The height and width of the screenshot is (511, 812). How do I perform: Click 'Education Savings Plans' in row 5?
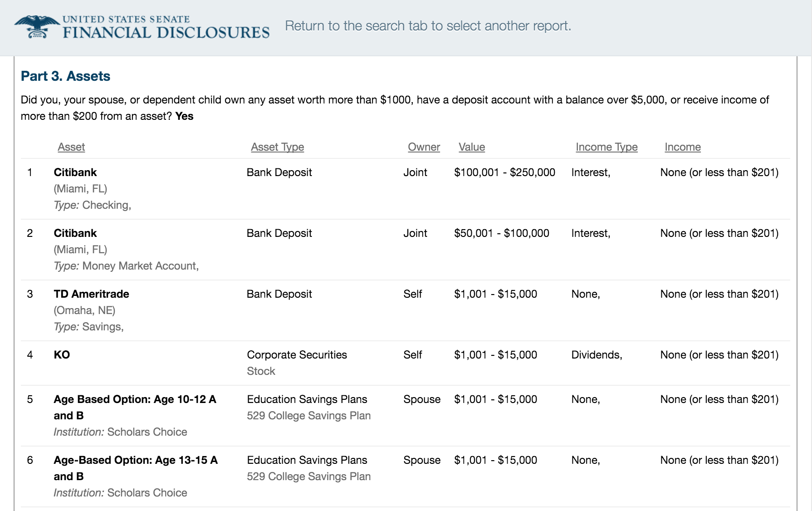[307, 399]
